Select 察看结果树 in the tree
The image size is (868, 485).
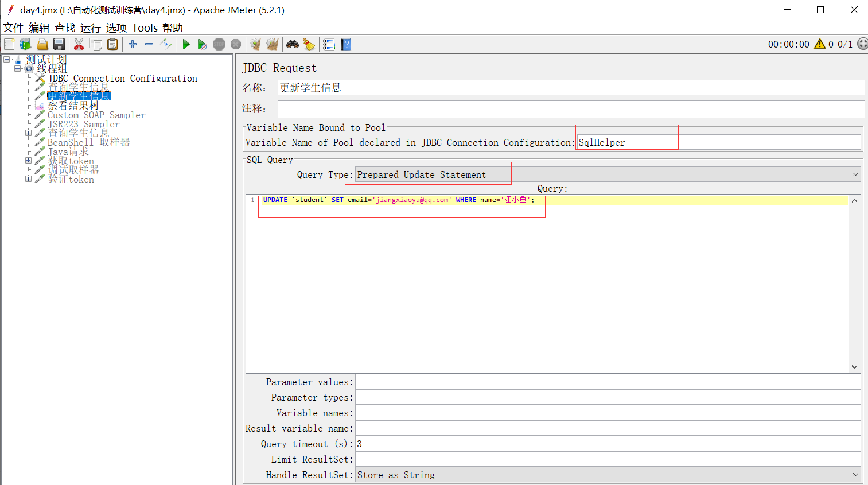click(73, 106)
